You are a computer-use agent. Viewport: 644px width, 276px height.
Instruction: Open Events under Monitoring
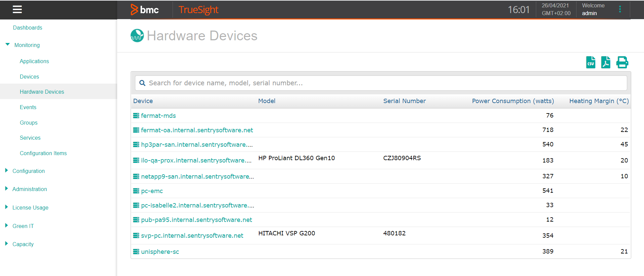pos(28,107)
